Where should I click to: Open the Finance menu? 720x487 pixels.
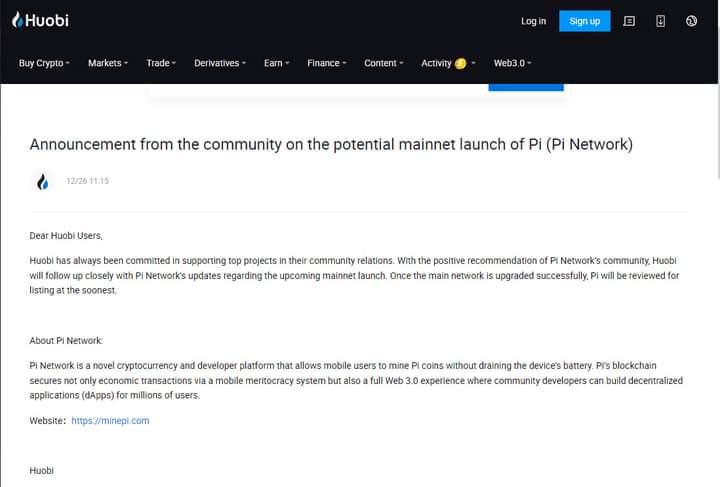tap(326, 63)
